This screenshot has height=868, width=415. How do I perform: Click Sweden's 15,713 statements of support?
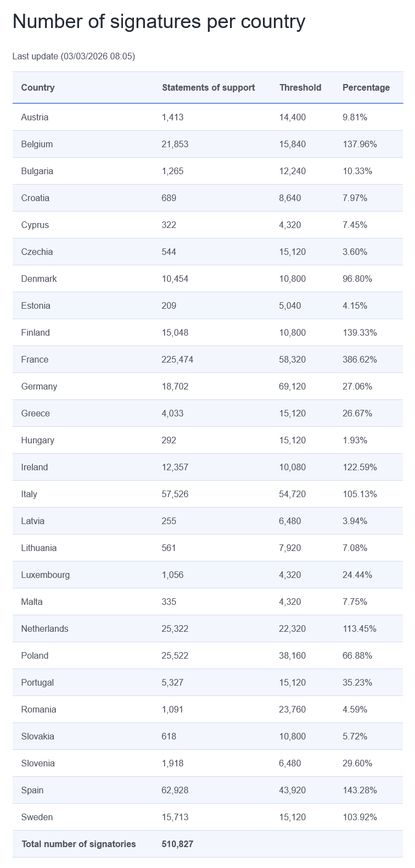[175, 817]
